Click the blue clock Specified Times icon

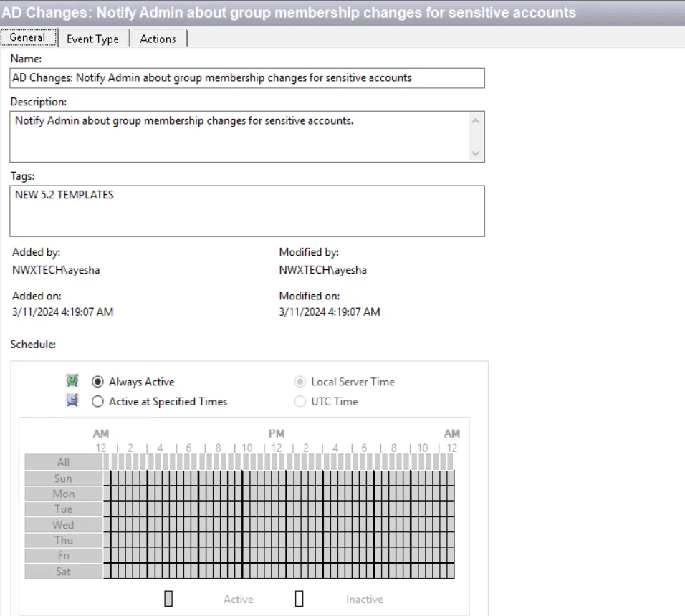pos(72,400)
